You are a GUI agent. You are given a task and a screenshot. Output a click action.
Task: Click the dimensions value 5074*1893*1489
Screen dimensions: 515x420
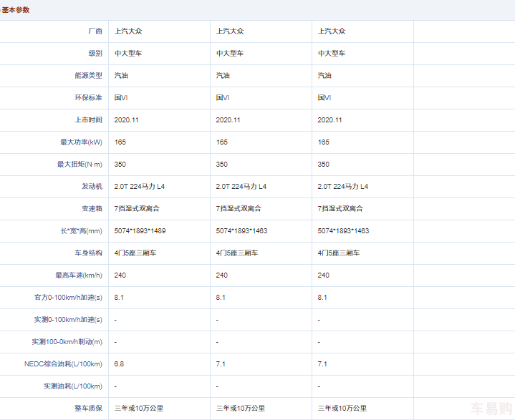point(140,231)
